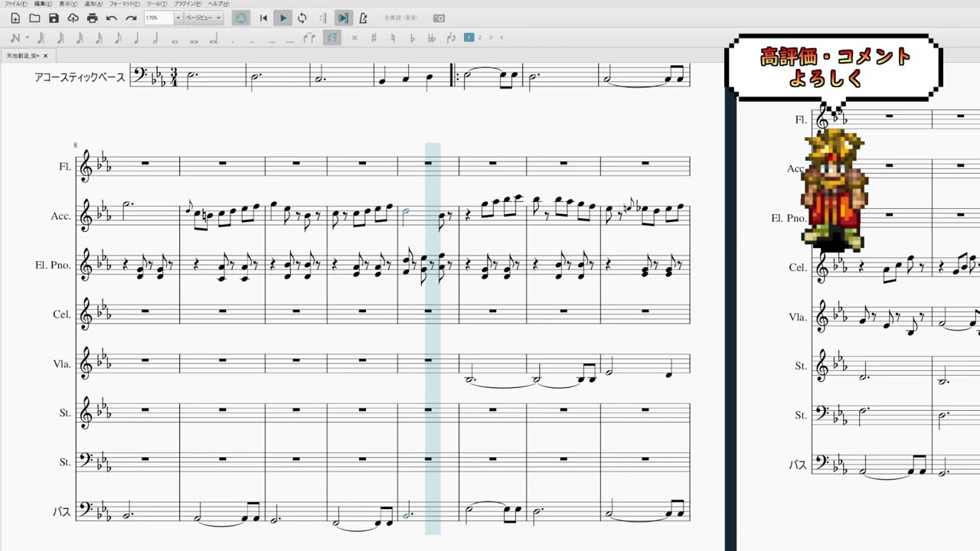Screen dimensions: 980x551
Task: Click the image capture camera icon
Action: (x=439, y=18)
